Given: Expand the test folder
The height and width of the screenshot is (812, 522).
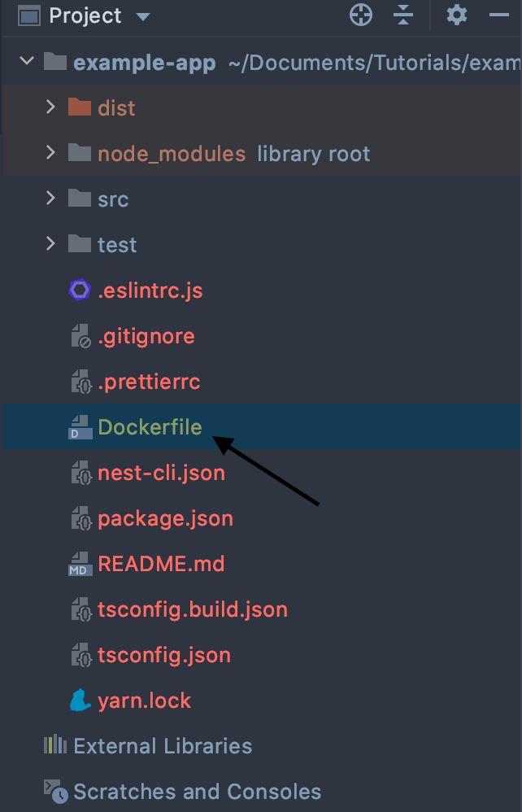Looking at the screenshot, I should click(x=50, y=244).
